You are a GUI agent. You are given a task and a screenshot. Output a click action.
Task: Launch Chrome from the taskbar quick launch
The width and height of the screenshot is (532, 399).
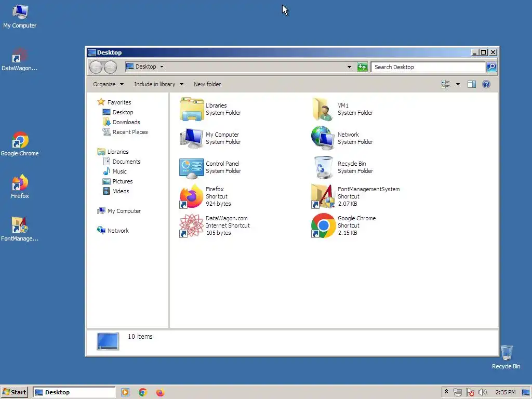coord(143,393)
